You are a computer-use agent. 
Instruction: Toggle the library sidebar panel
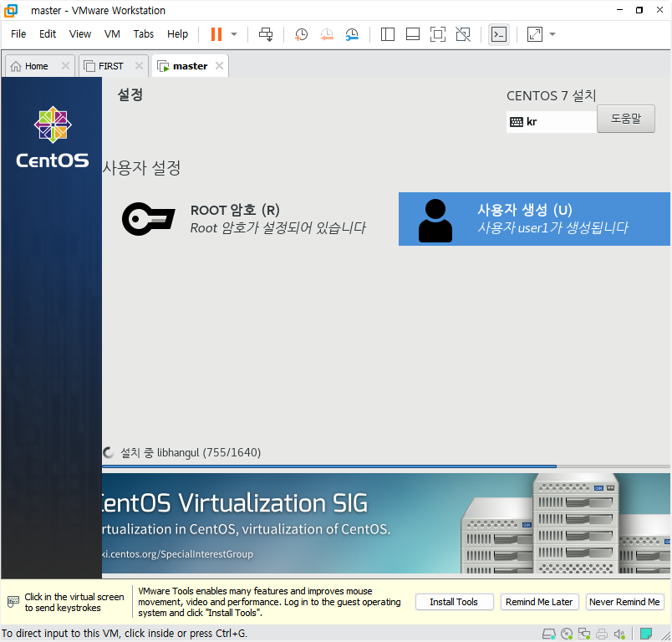pyautogui.click(x=388, y=34)
